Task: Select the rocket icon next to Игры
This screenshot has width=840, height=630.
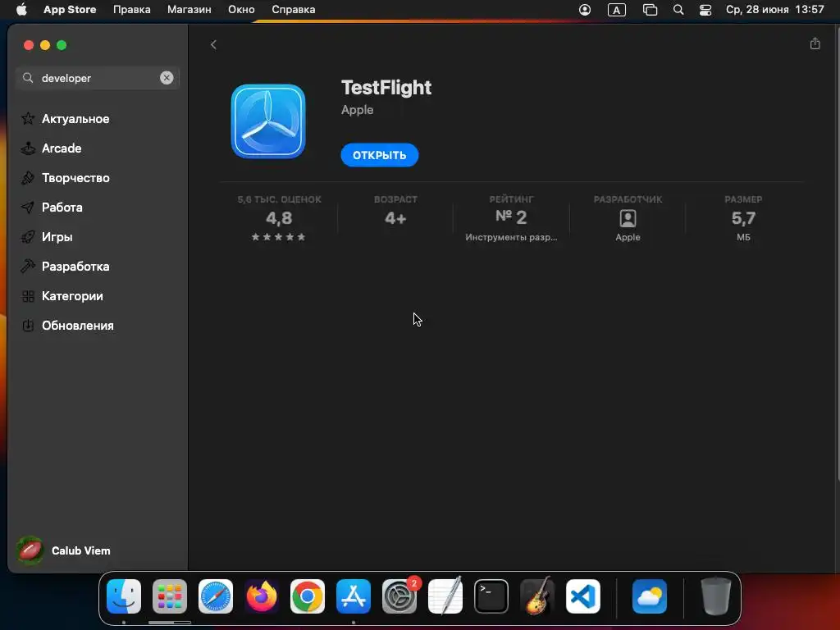Action: [x=28, y=236]
